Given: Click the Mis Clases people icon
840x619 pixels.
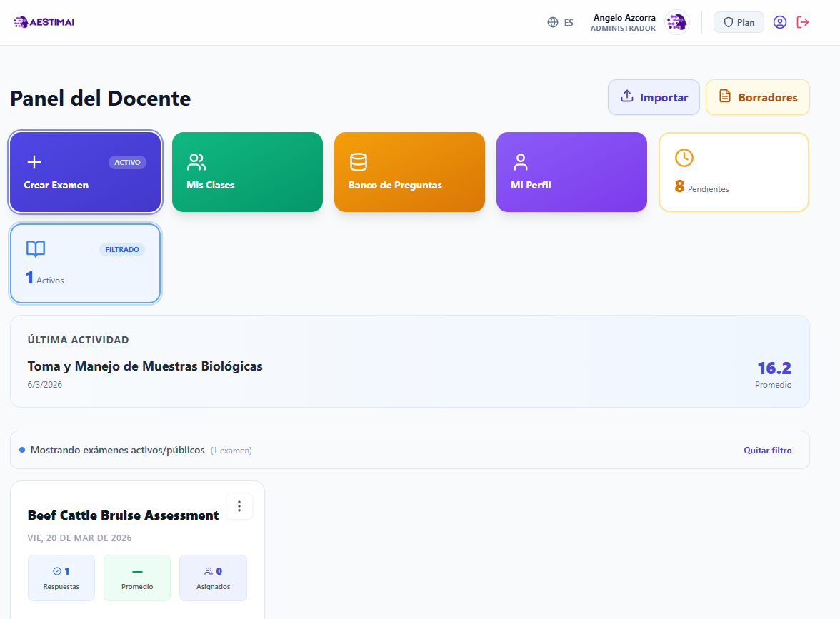Looking at the screenshot, I should [196, 161].
